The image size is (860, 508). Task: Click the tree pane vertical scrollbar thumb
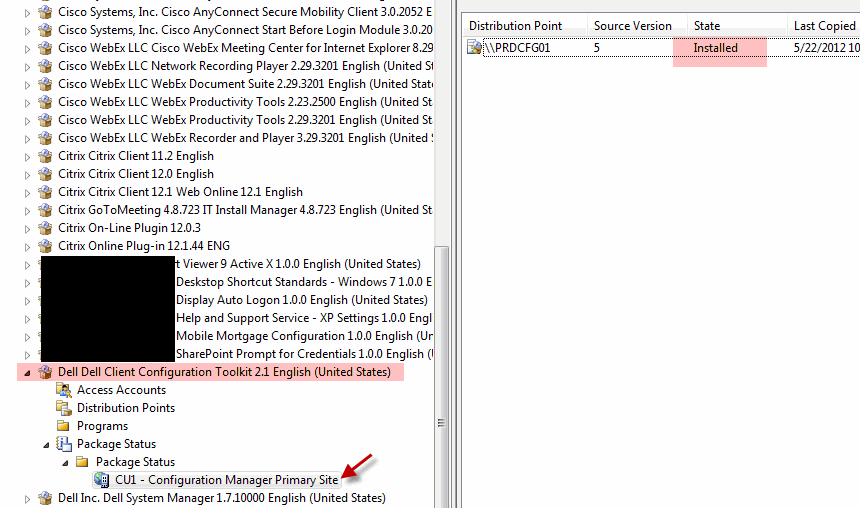pos(442,377)
